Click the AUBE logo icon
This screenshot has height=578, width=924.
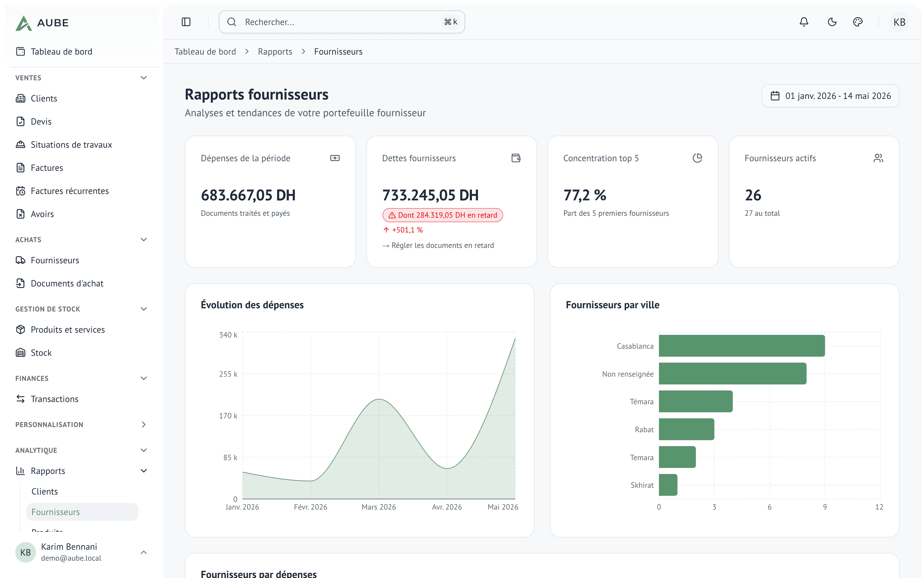click(23, 22)
